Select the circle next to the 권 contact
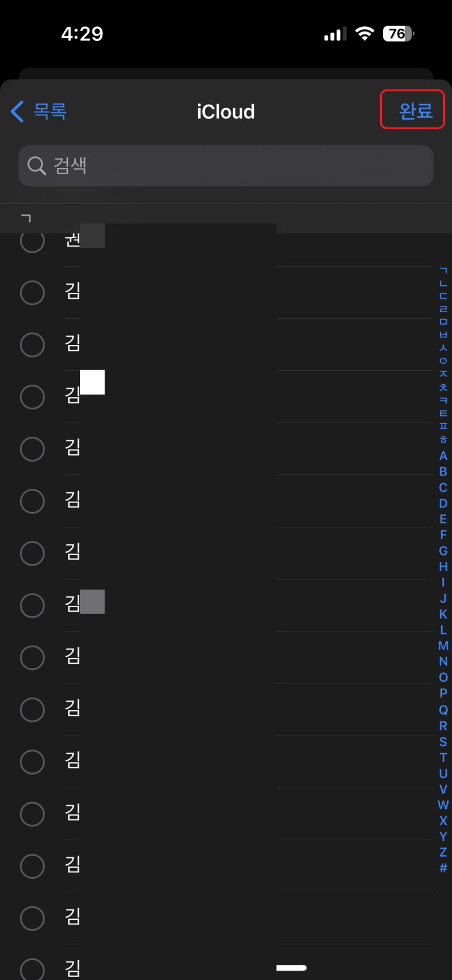452x980 pixels. [32, 240]
